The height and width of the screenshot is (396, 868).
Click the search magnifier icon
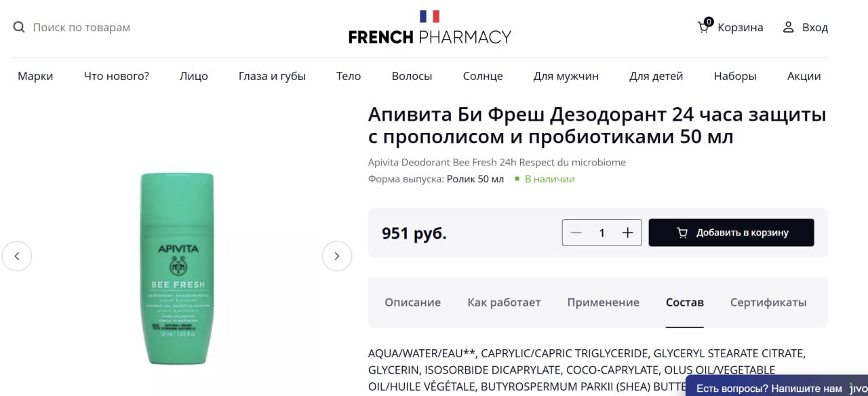[x=19, y=27]
